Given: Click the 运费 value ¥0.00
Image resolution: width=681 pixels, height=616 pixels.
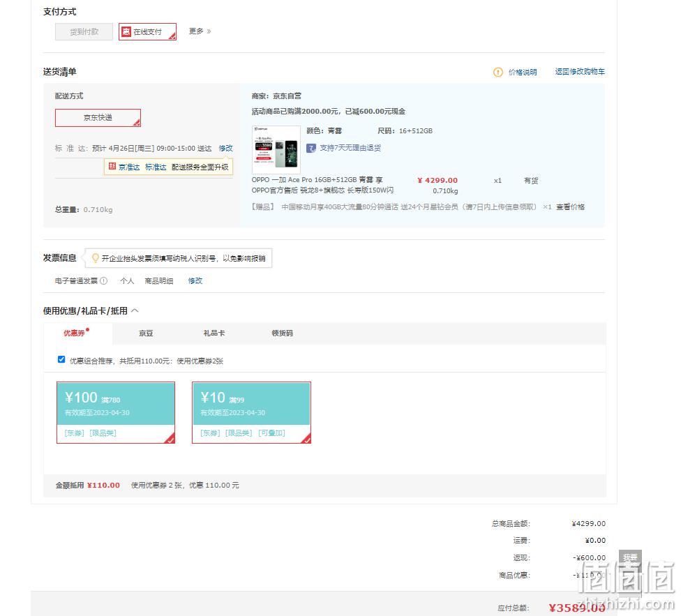Looking at the screenshot, I should click(x=595, y=541).
